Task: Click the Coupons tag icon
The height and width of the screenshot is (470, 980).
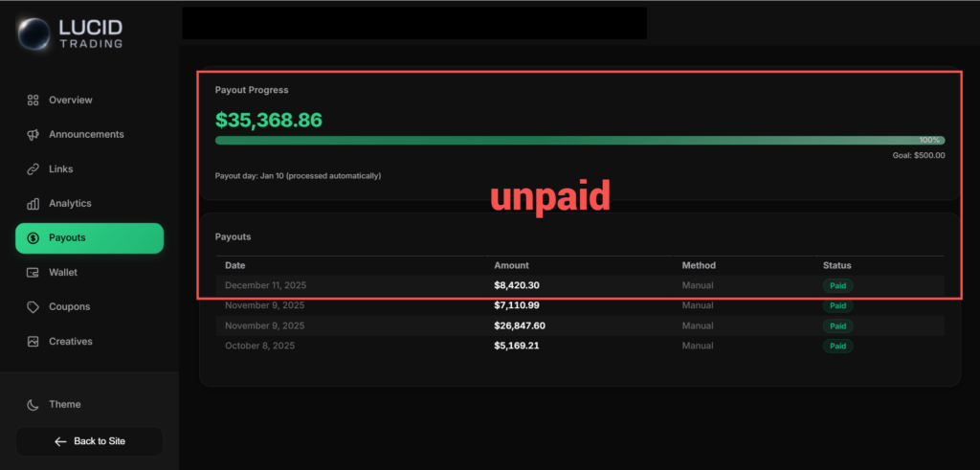Action: (x=33, y=307)
